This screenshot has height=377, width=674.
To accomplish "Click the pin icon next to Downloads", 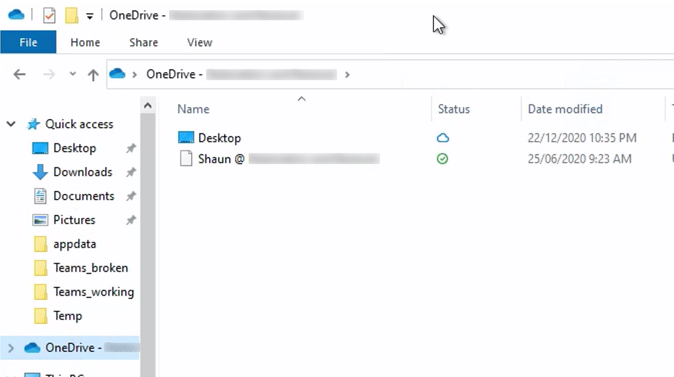I will pyautogui.click(x=131, y=172).
